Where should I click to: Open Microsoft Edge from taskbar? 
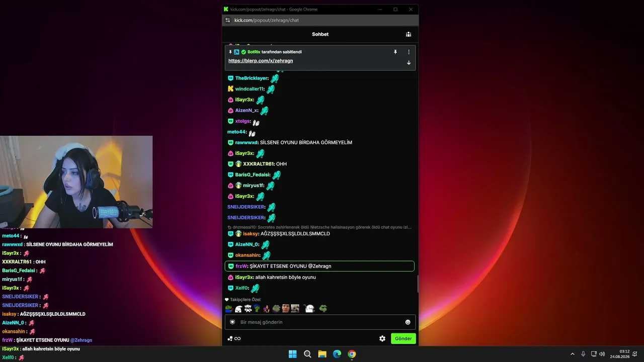337,354
